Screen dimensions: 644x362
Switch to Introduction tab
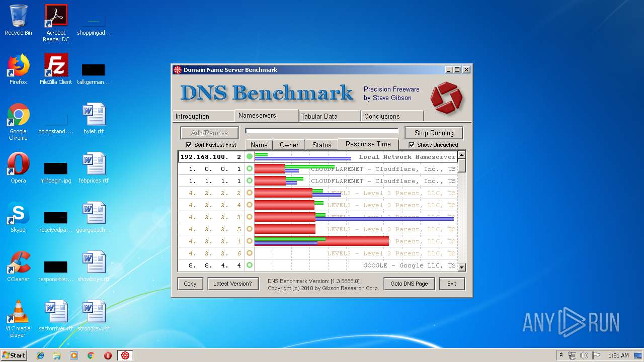[x=203, y=116]
